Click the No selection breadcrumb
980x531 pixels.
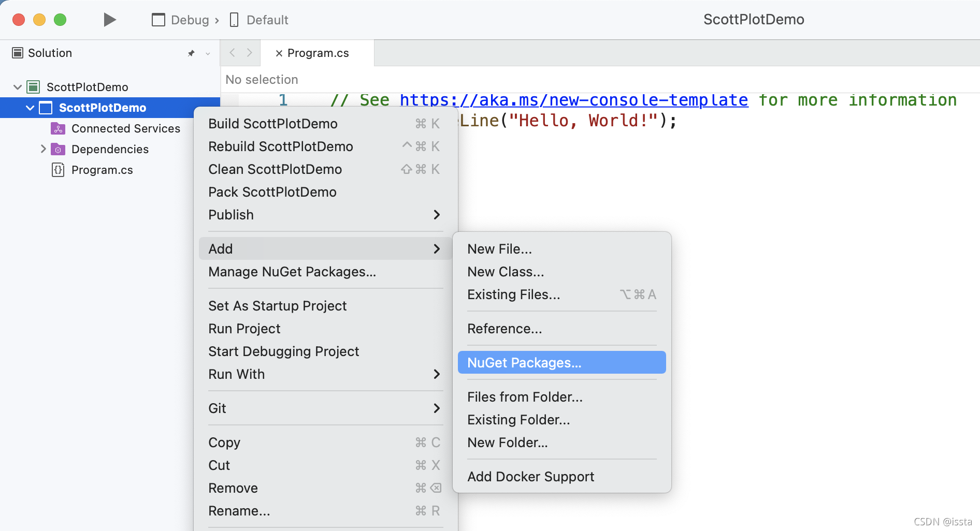click(x=262, y=80)
